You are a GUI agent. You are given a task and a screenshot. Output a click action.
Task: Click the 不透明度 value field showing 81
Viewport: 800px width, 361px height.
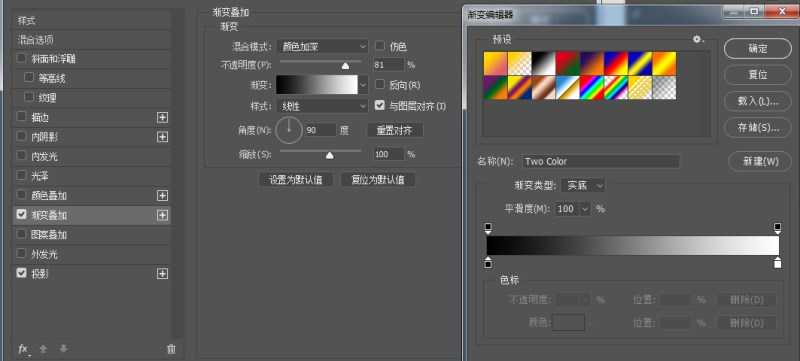(x=389, y=65)
